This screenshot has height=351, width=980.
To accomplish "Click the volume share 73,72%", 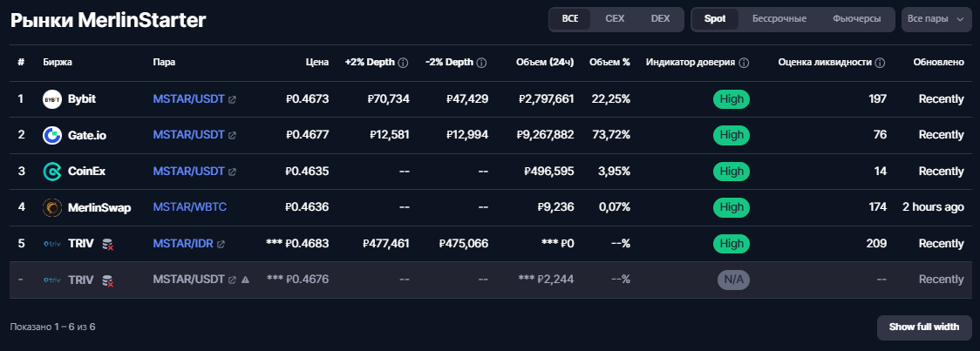I will (x=610, y=135).
